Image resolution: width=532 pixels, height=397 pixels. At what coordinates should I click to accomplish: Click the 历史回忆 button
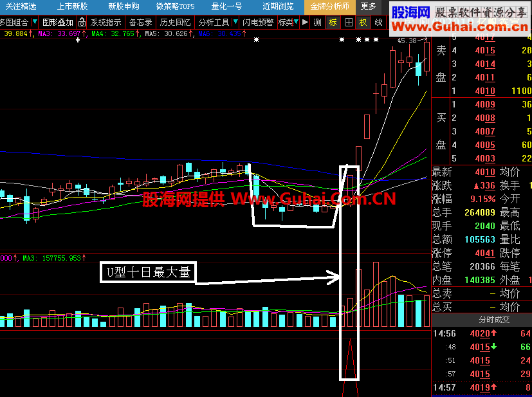point(176,23)
